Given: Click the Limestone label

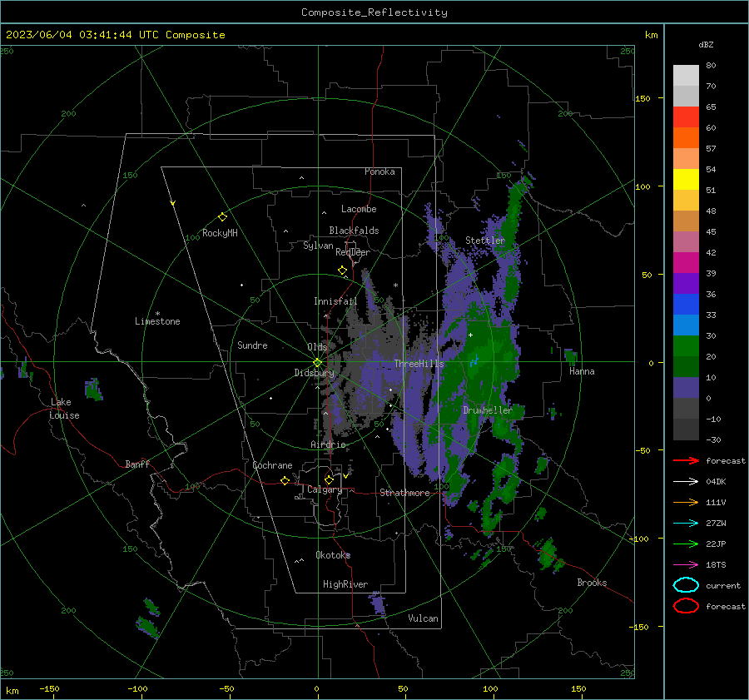Looking at the screenshot, I should 157,321.
